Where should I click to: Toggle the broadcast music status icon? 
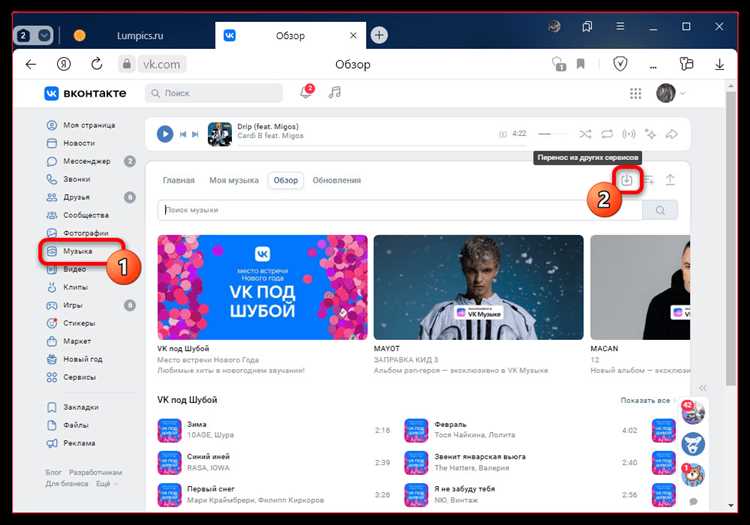coord(629,133)
